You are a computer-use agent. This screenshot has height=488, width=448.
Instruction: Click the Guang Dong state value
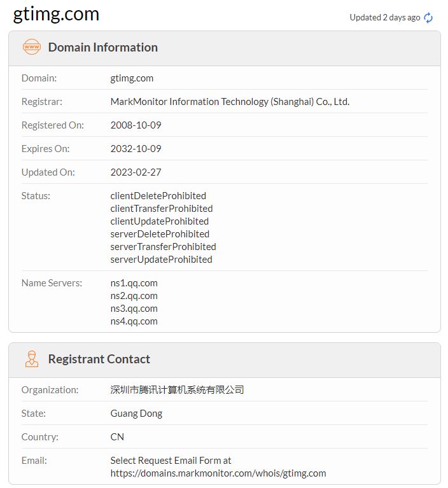pyautogui.click(x=136, y=414)
